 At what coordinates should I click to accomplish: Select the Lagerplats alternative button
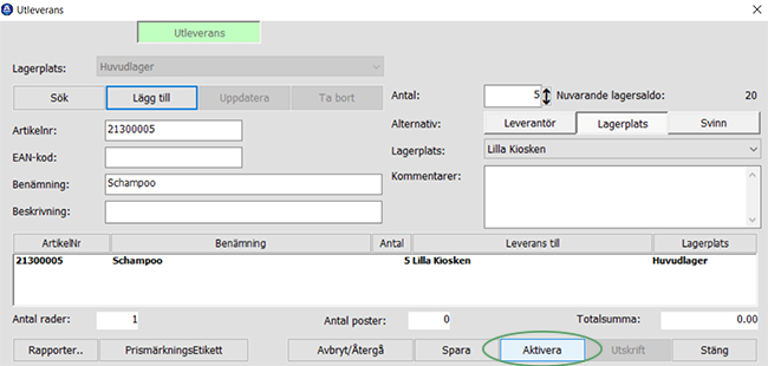click(622, 123)
